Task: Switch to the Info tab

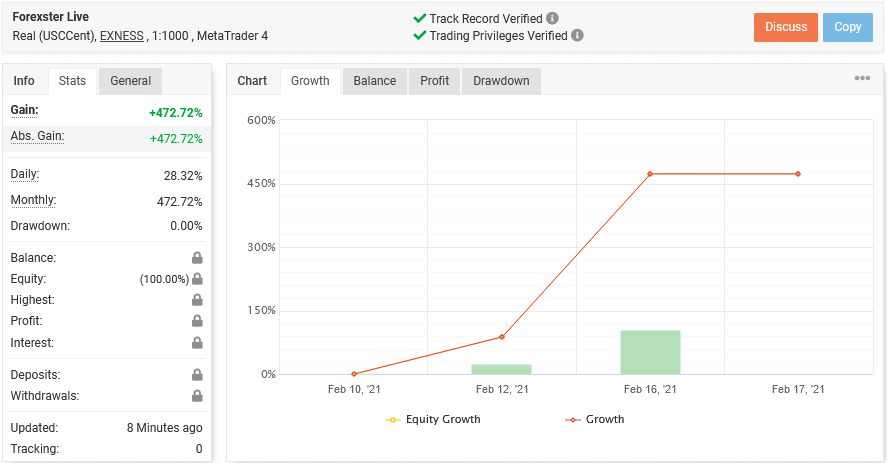Action: point(24,81)
